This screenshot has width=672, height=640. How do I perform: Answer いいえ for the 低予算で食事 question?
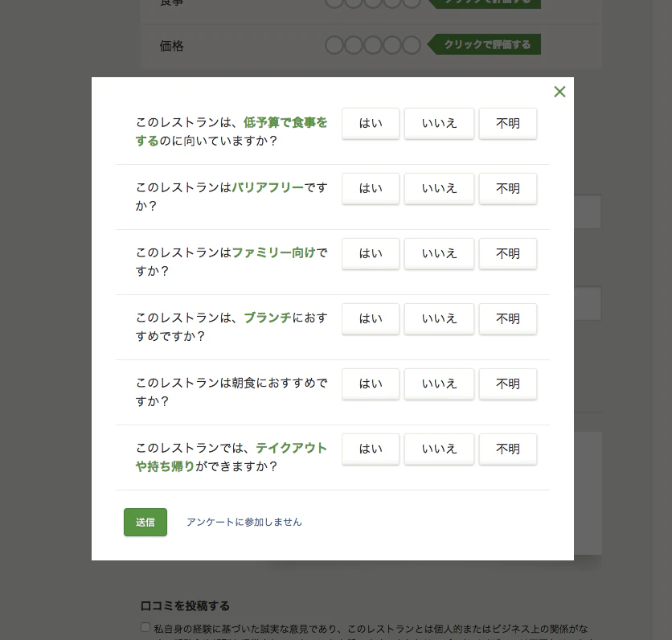click(439, 124)
